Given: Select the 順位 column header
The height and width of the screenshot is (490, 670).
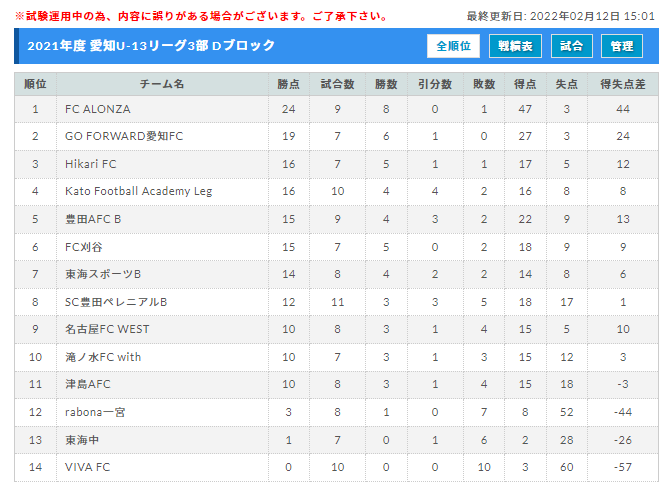Looking at the screenshot, I should click(35, 84).
